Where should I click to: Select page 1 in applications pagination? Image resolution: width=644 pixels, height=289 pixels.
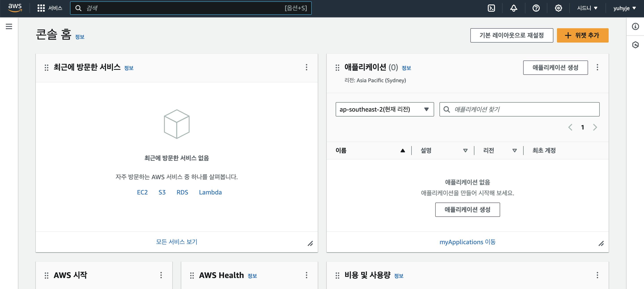(582, 127)
